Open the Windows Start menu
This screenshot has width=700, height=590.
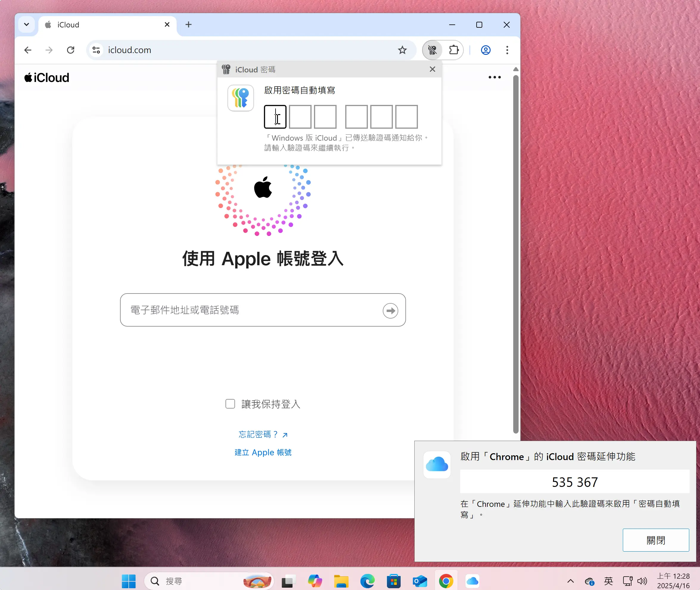[129, 581]
